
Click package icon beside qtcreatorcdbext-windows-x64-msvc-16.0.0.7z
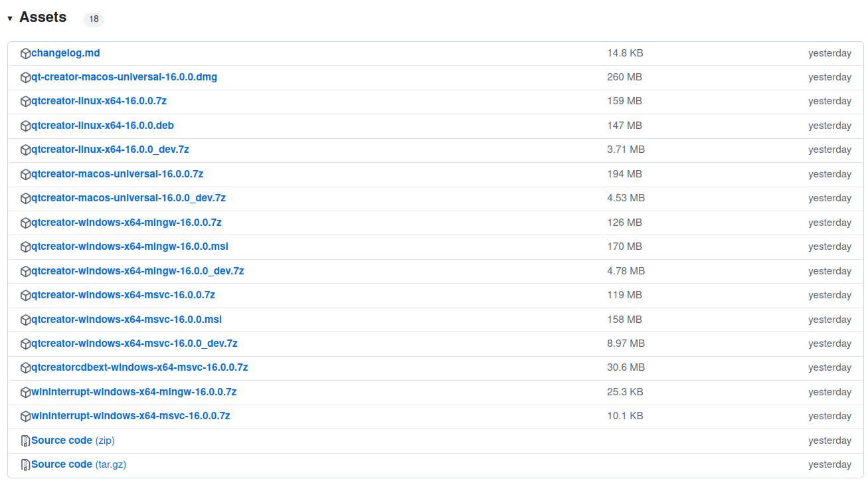25,367
